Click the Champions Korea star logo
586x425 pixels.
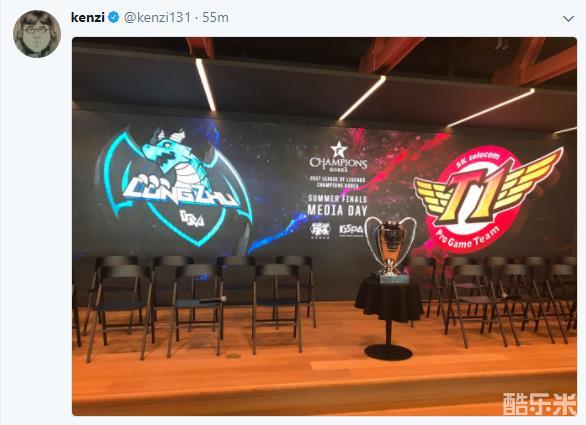pyautogui.click(x=338, y=157)
